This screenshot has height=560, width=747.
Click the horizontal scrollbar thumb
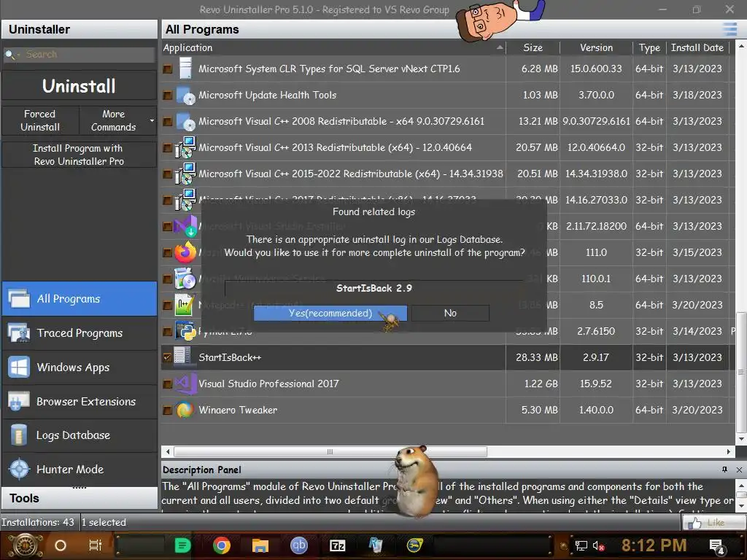pyautogui.click(x=330, y=451)
